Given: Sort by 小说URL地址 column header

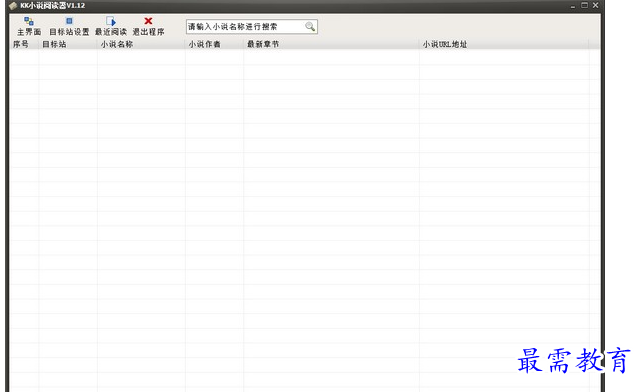Looking at the screenshot, I should click(504, 44).
